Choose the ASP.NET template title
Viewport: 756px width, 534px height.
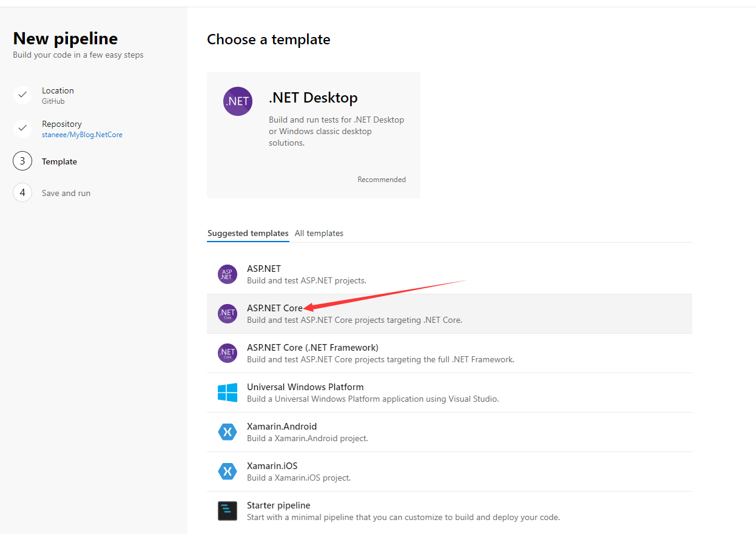point(264,268)
